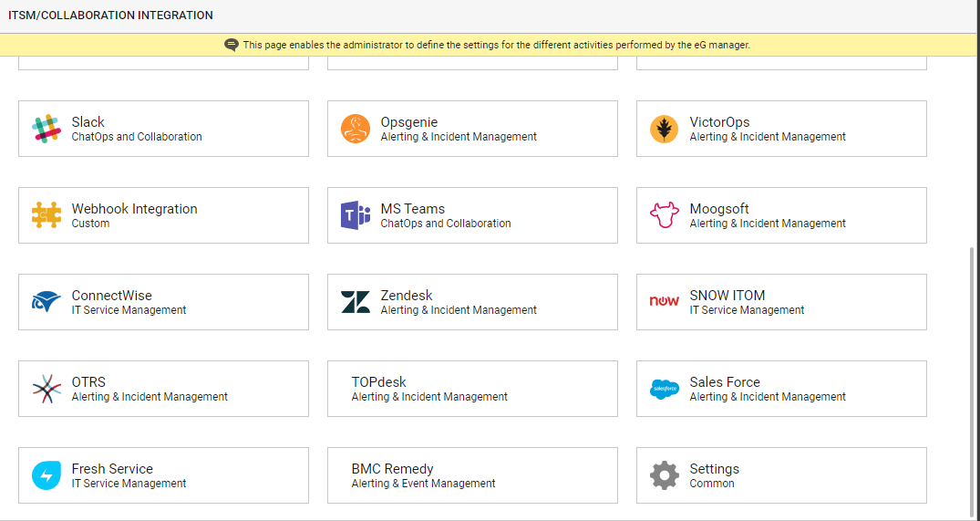This screenshot has width=980, height=521.
Task: Click the yellow banner administrator settings message
Action: [x=496, y=45]
